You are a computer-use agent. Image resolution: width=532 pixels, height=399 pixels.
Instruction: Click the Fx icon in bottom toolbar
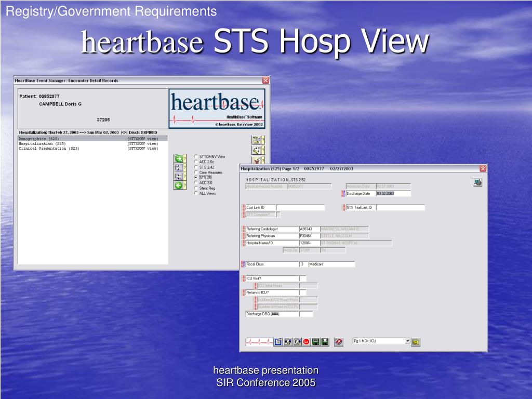(x=297, y=342)
